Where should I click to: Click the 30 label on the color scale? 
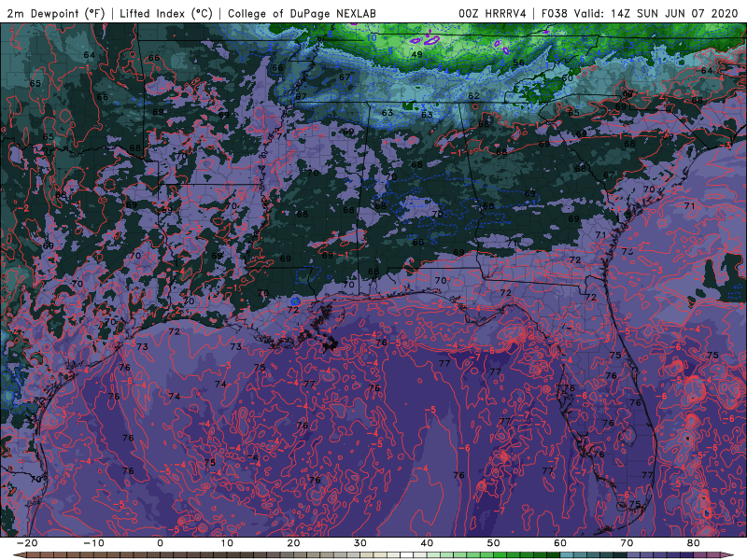pos(360,543)
